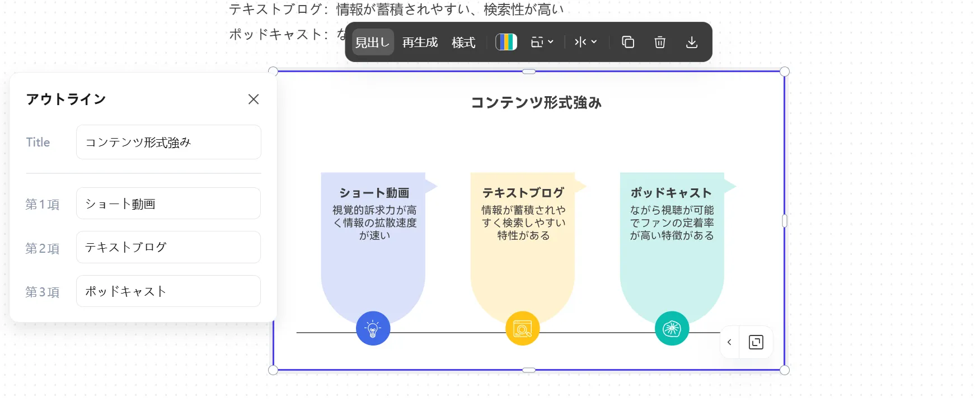Click the yellow search window icon
980x402 pixels.
[522, 328]
